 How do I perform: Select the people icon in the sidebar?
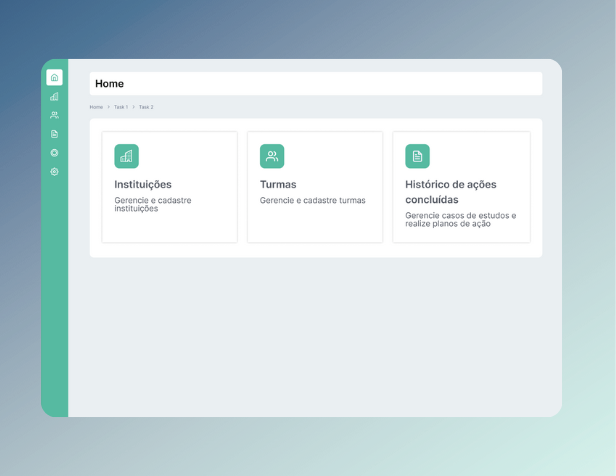54,115
